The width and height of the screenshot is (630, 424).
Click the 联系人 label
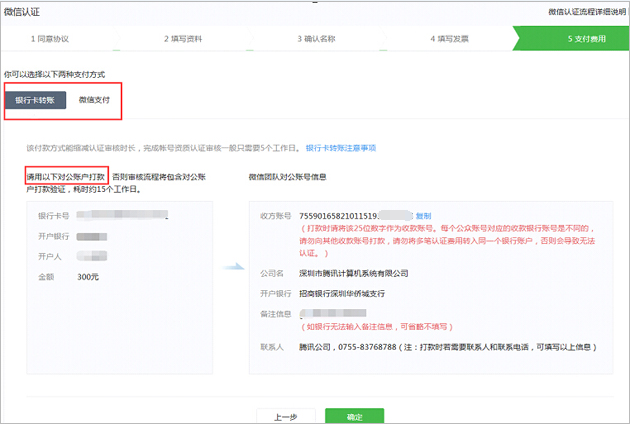(272, 347)
